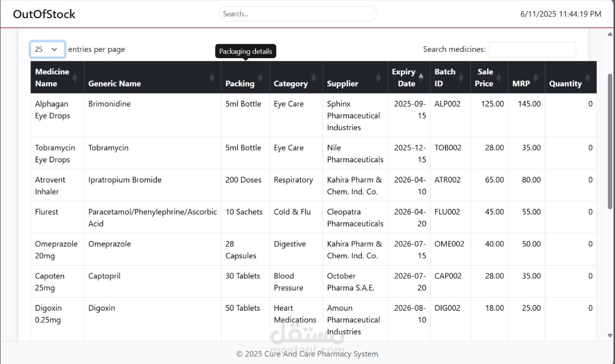Click the 125.00 sale price value
Screen dimensions: 615x364
click(492, 104)
